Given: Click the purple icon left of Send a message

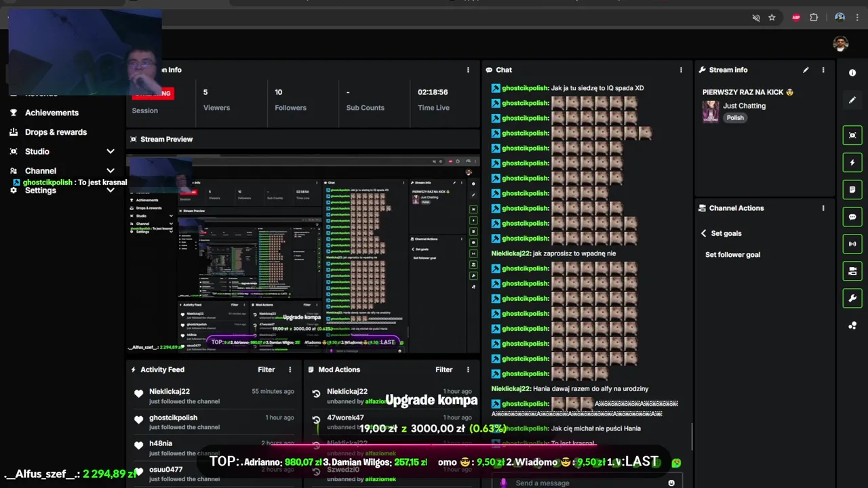Looking at the screenshot, I should pos(503,483).
